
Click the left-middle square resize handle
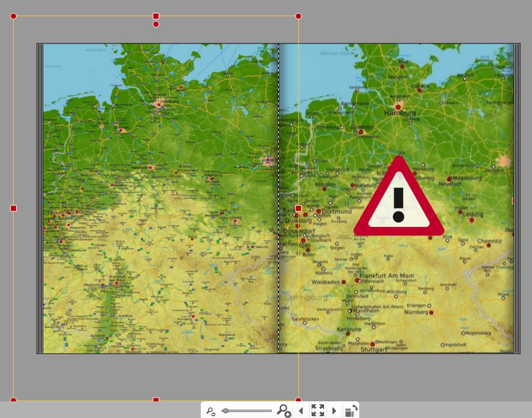14,208
